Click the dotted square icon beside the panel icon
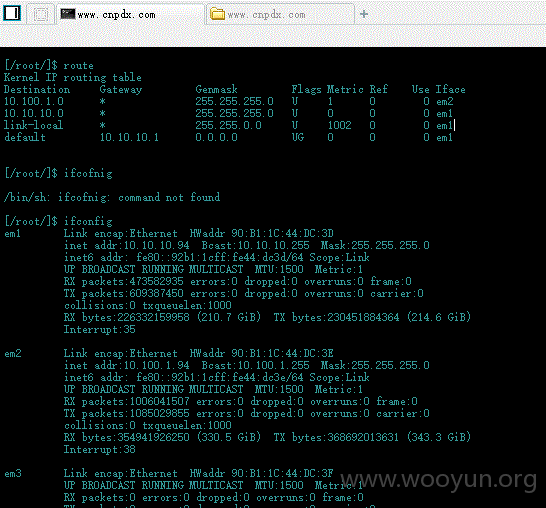This screenshot has height=508, width=546. pos(41,14)
